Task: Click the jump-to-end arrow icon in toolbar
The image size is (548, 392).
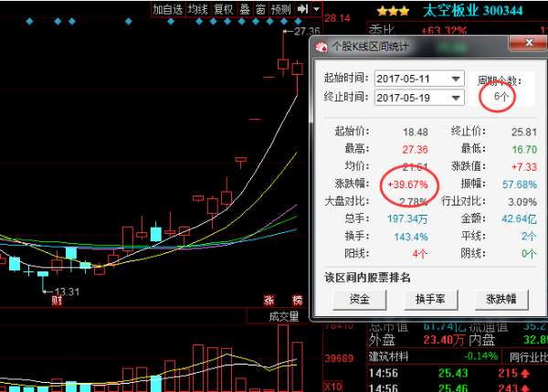Action: click(302, 9)
